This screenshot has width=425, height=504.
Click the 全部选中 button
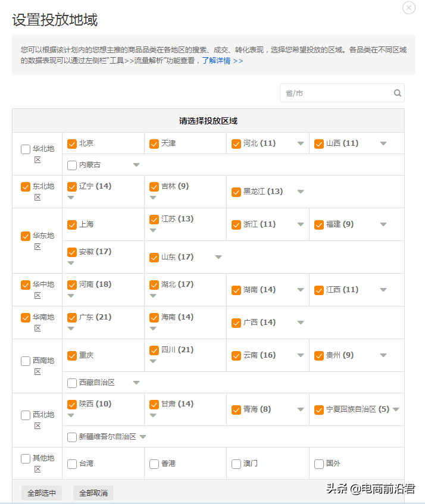coord(42,493)
